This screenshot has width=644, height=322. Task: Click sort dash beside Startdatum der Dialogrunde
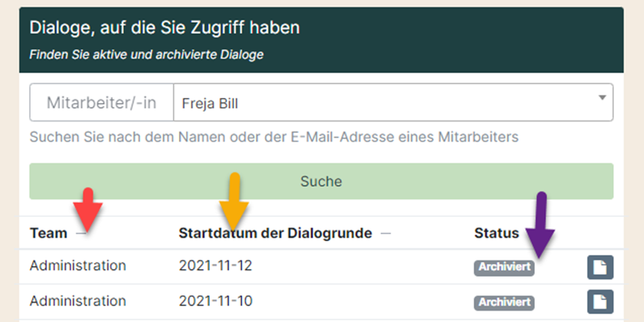coord(386,233)
